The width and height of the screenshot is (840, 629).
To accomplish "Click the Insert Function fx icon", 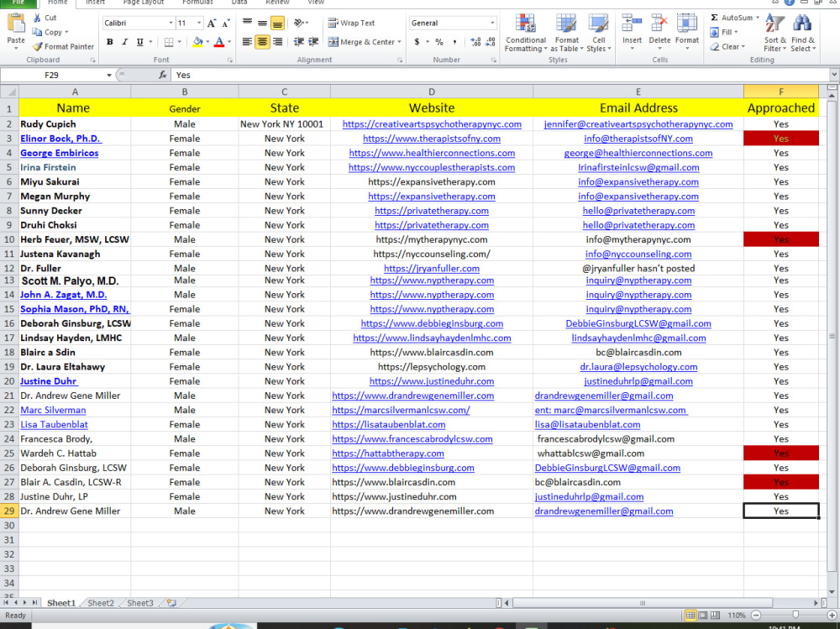I will [x=163, y=75].
